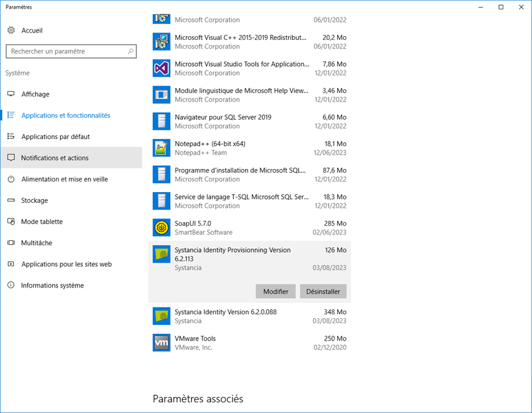Click the Accueil gear icon
The image size is (532, 413).
(x=11, y=30)
